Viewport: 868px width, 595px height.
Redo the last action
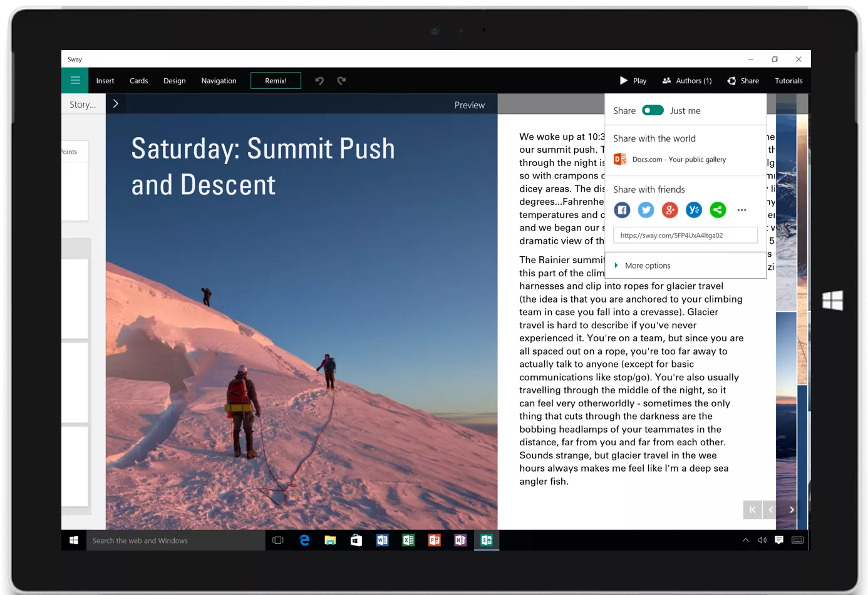[341, 81]
